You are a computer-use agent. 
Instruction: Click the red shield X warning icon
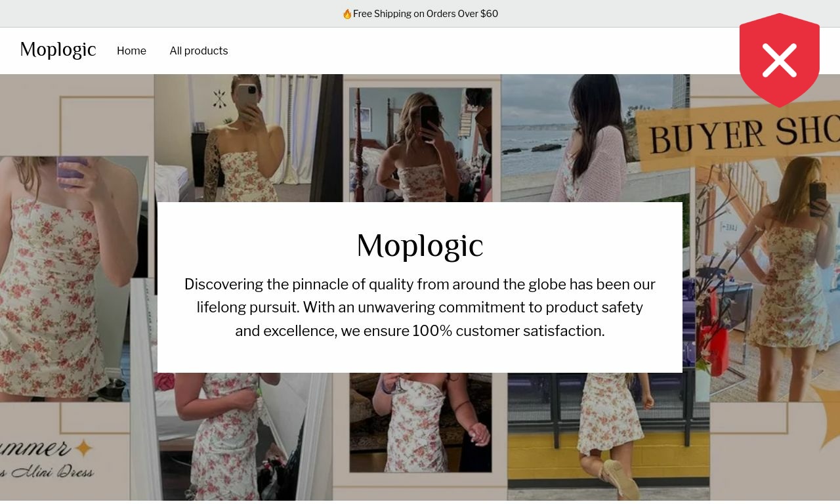[780, 60]
